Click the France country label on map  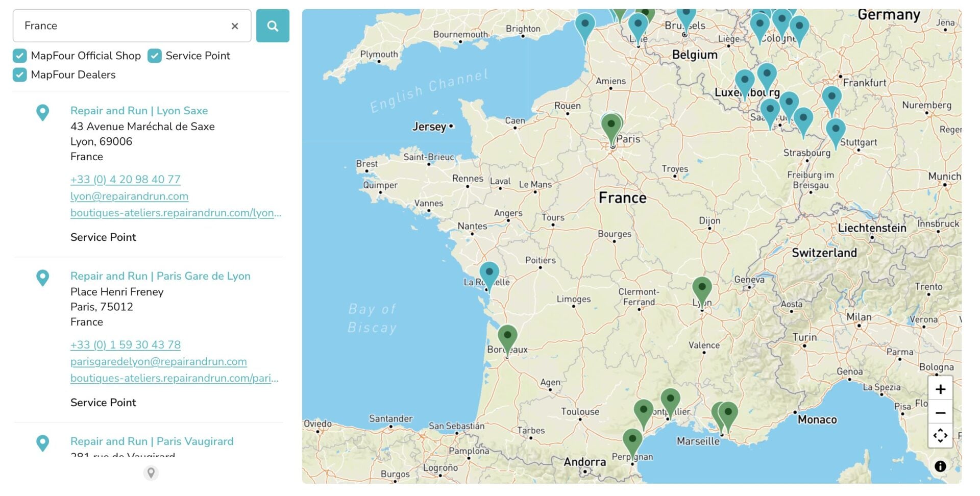pyautogui.click(x=622, y=198)
